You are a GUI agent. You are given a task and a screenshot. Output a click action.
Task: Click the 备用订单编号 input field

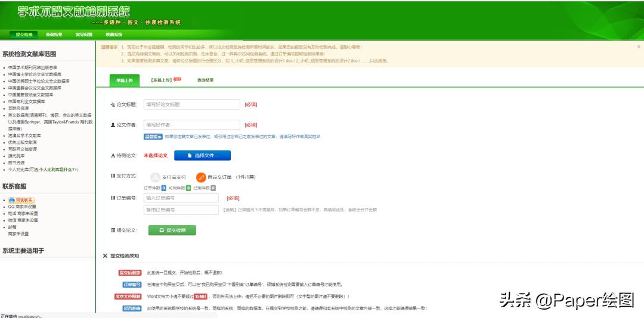point(181,210)
